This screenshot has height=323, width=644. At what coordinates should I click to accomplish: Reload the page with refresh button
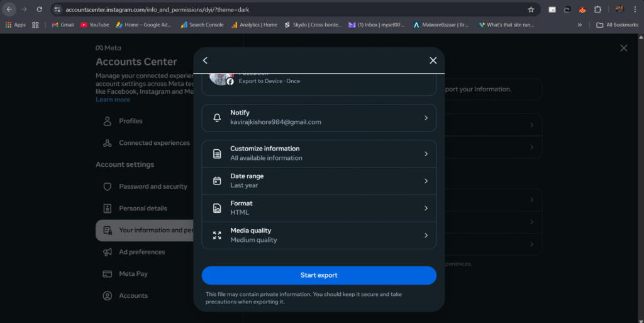click(40, 9)
